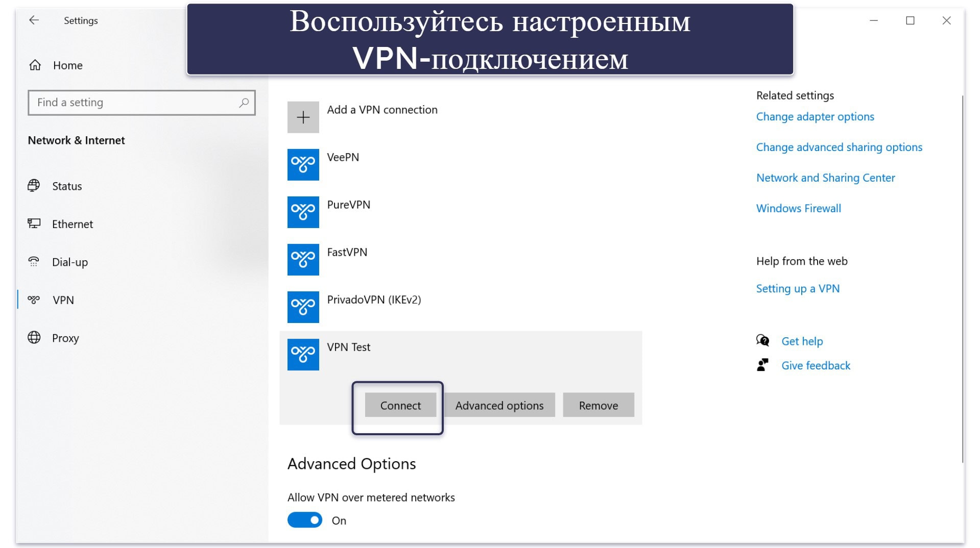Click the PrivadoVPN (IKEv2) icon
Screen dimensions: 980x548
[x=303, y=307]
